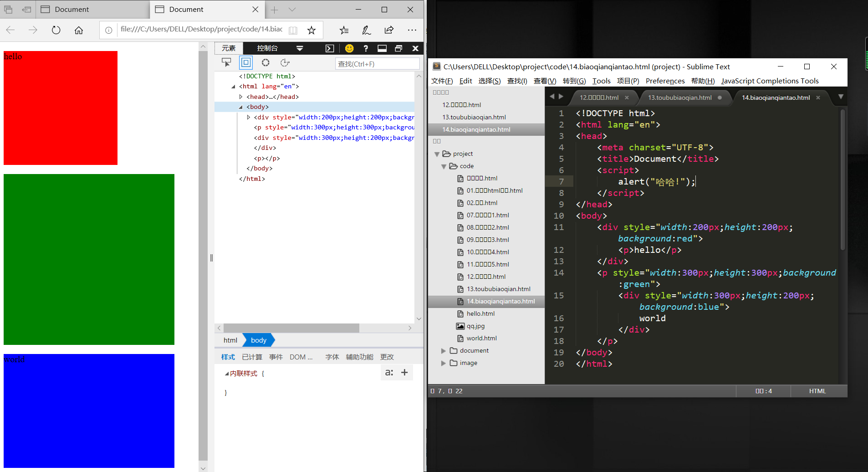
Task: Click the color picker circle icon in DevTools
Action: click(266, 62)
